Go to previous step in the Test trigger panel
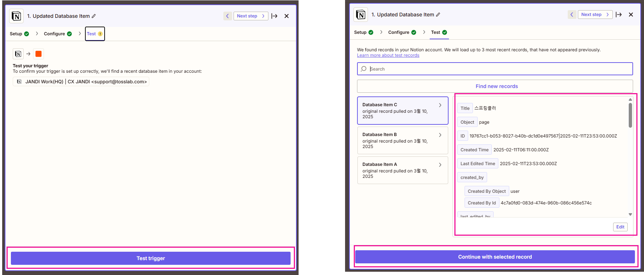 227,16
